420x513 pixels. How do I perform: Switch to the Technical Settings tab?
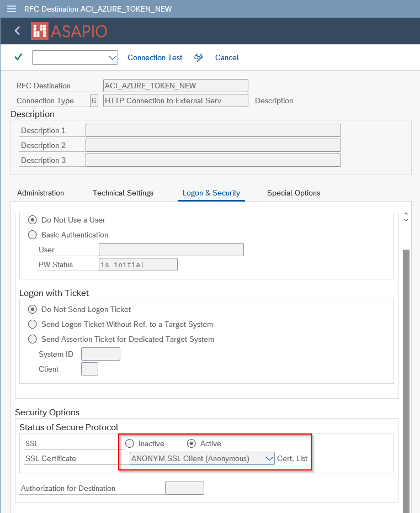point(123,193)
